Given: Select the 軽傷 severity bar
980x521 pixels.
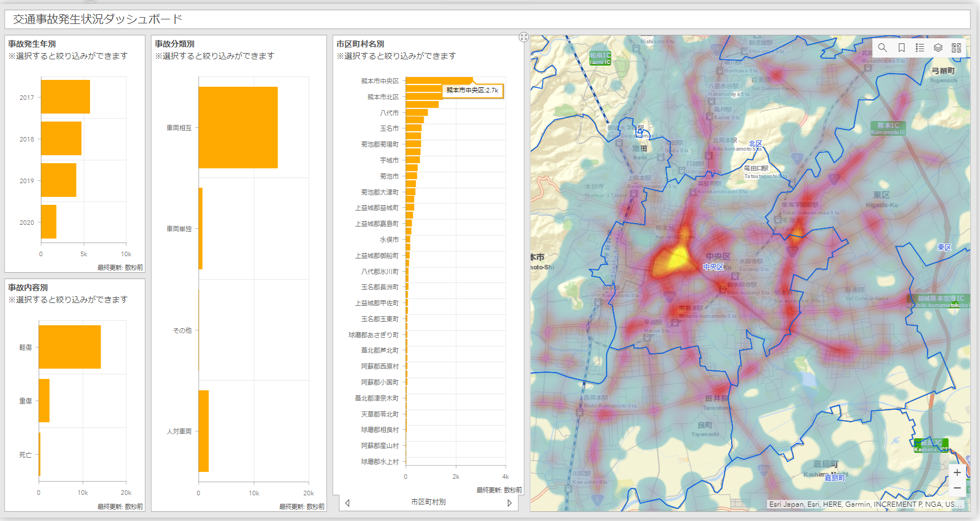Looking at the screenshot, I should (70, 347).
